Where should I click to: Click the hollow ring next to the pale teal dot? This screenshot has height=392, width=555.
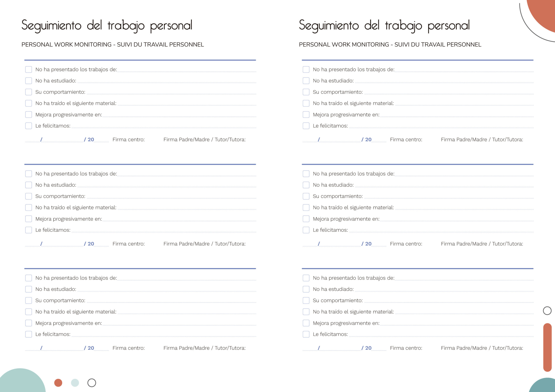(92, 383)
